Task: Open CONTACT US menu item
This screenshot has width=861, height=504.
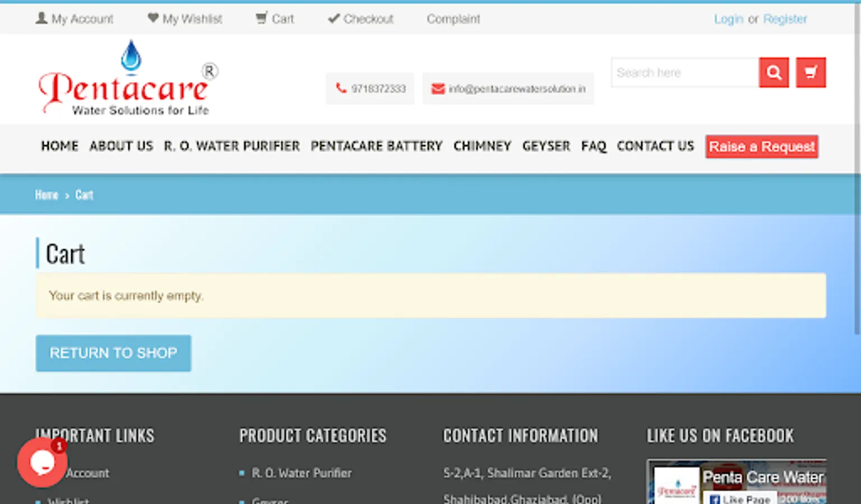Action: (655, 146)
